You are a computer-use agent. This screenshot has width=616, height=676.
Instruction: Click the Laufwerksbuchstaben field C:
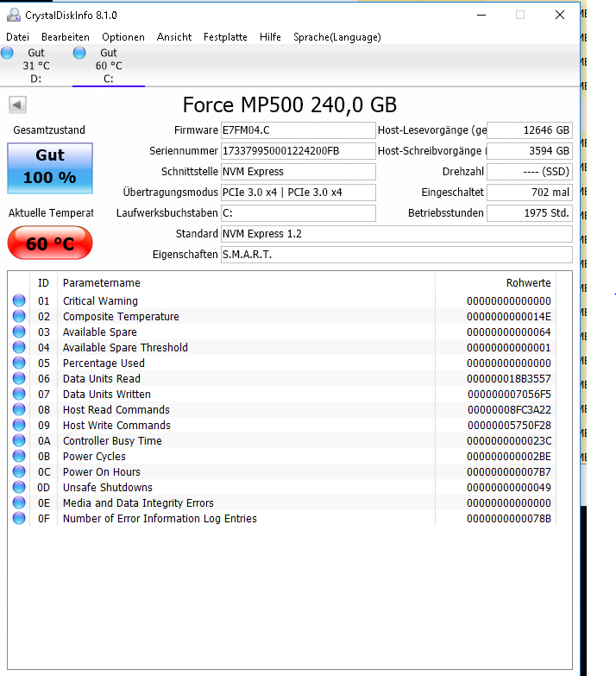point(299,213)
